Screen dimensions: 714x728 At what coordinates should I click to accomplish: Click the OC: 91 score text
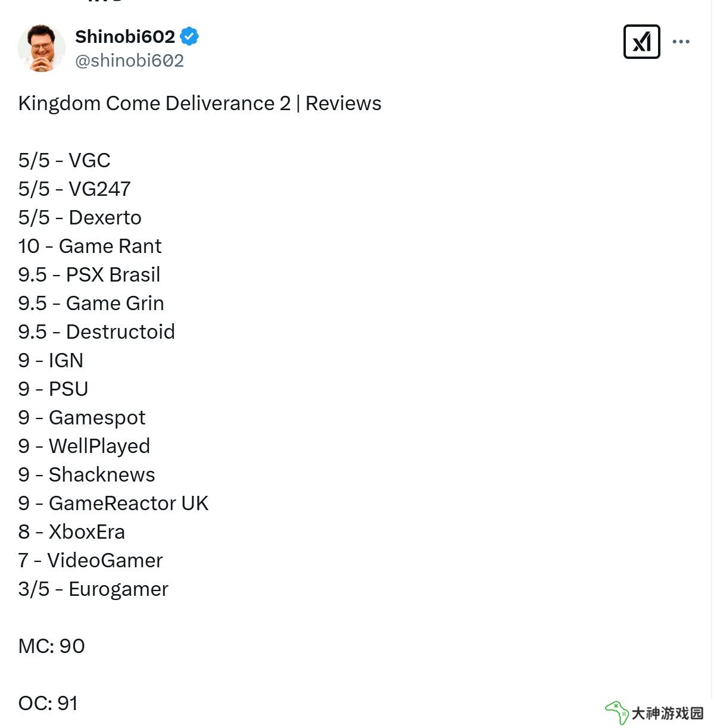pyautogui.click(x=48, y=703)
